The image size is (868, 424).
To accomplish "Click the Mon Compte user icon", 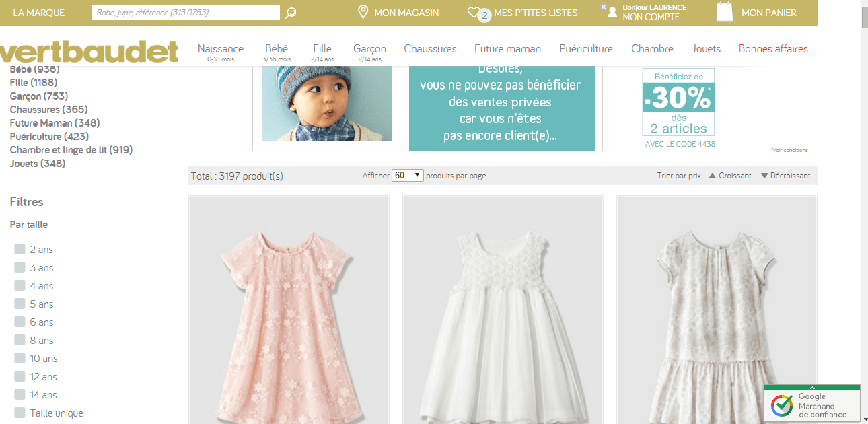I will [612, 13].
